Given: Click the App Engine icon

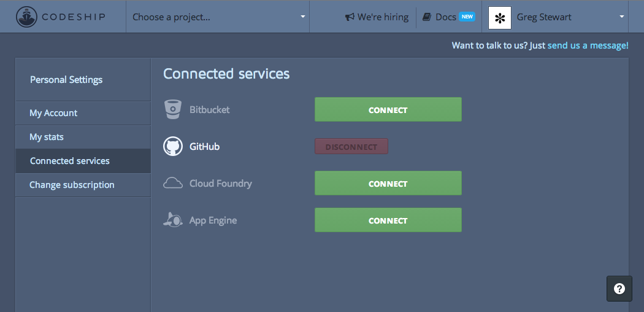Looking at the screenshot, I should [x=173, y=220].
